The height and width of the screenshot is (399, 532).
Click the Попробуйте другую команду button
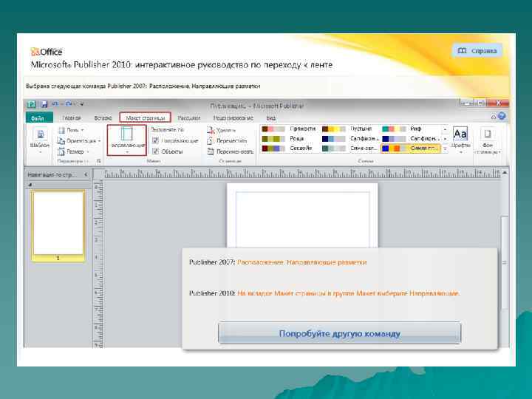point(339,333)
